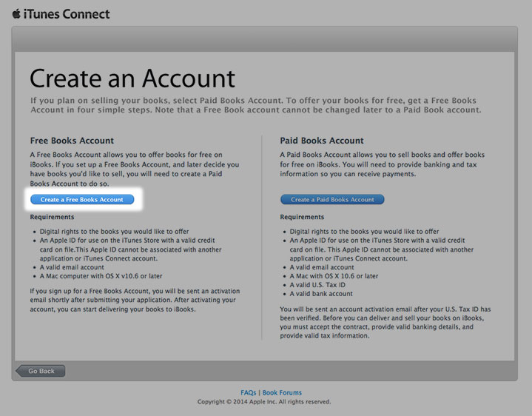This screenshot has width=532, height=416.
Task: Open the FAQs link in the footer
Action: (x=248, y=392)
